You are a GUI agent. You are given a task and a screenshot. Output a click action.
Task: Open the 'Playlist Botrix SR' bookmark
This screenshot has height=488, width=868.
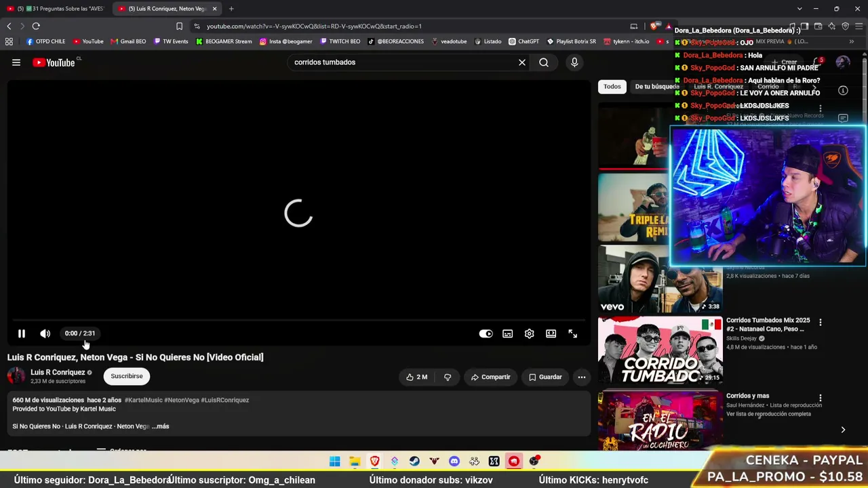(571, 41)
